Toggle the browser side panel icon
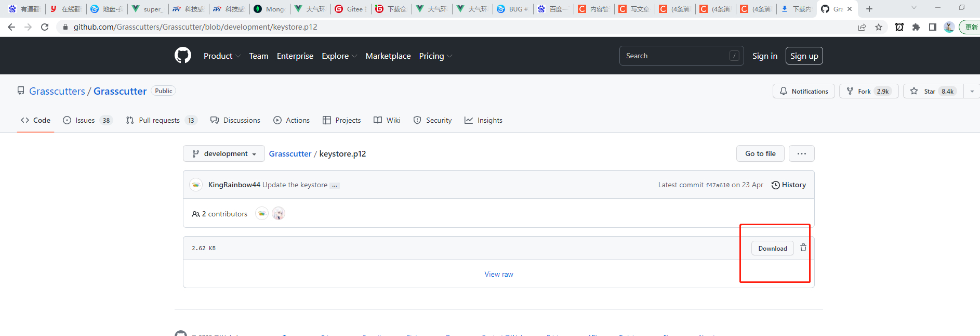This screenshot has width=980, height=336. [933, 27]
